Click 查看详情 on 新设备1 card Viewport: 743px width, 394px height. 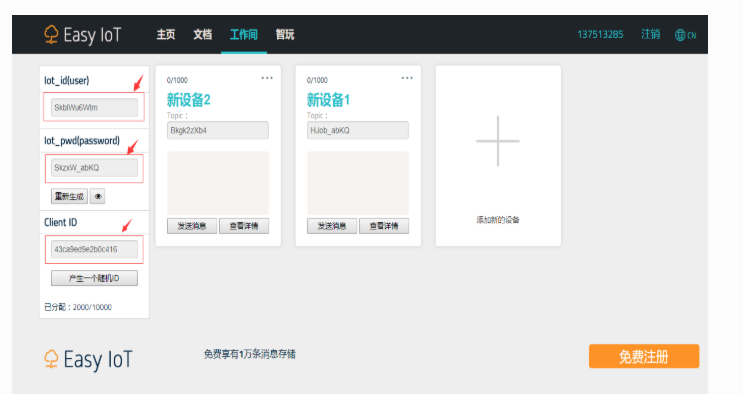(384, 226)
